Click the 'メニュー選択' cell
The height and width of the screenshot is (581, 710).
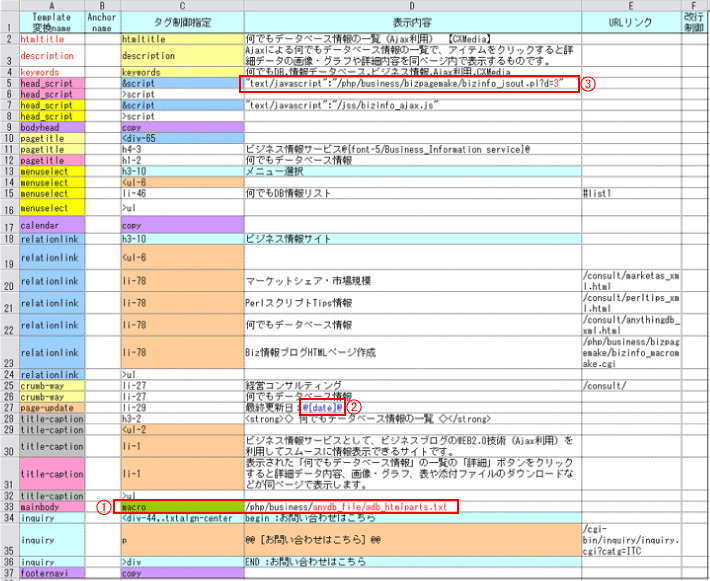coord(413,171)
